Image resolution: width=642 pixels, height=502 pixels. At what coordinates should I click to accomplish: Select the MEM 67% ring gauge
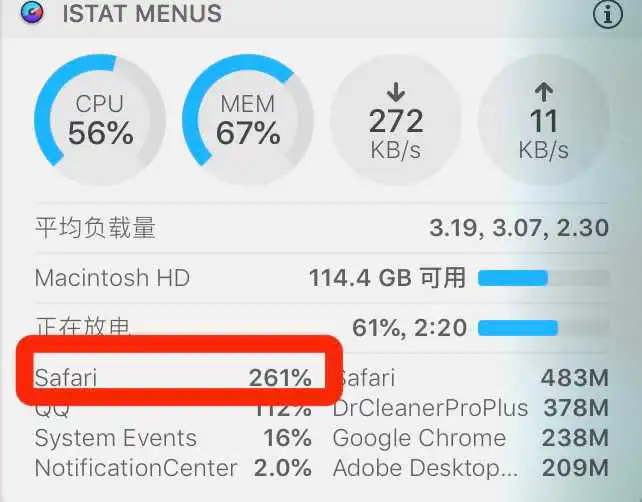pos(248,120)
